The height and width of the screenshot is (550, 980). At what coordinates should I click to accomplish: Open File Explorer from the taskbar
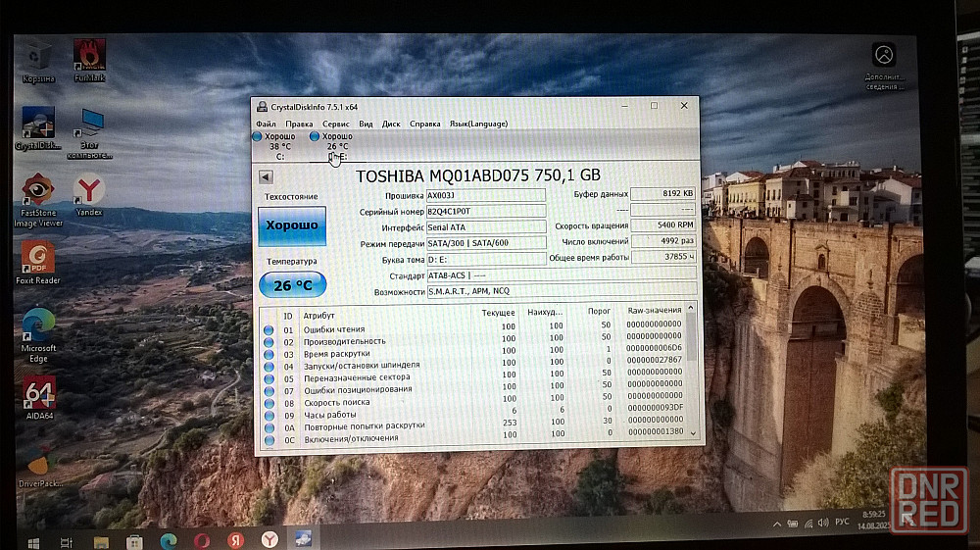pyautogui.click(x=101, y=541)
